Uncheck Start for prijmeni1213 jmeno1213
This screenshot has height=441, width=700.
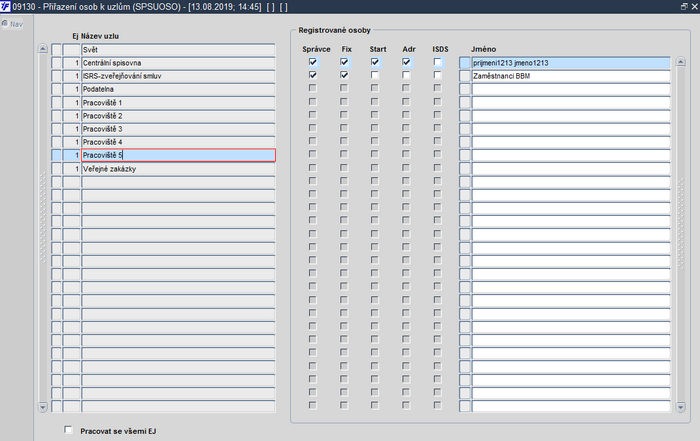(375, 62)
